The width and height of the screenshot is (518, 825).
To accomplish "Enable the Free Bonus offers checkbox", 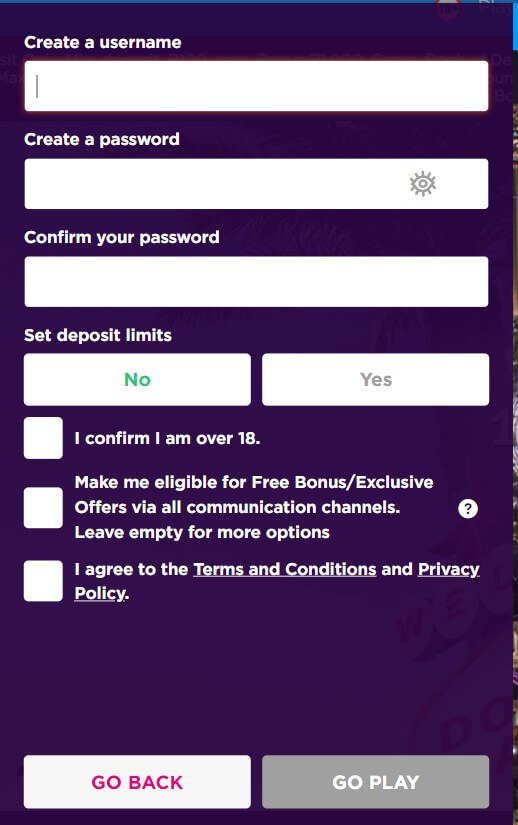I will click(43, 508).
